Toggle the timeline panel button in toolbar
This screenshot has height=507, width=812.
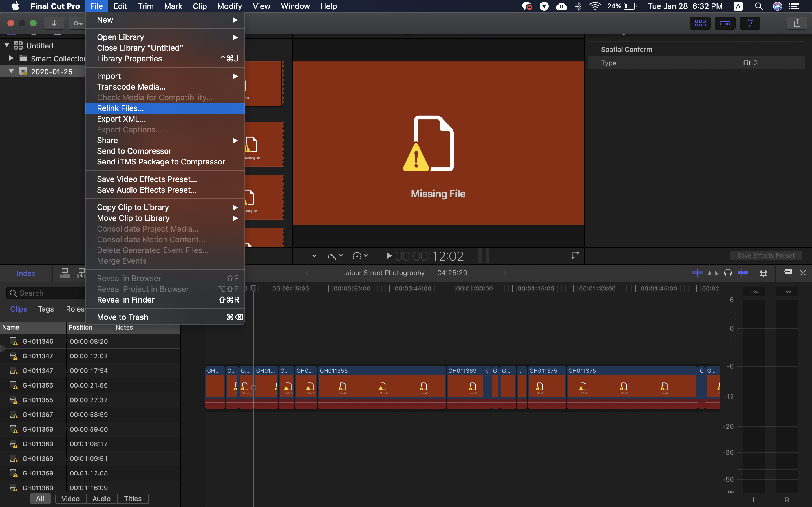725,23
